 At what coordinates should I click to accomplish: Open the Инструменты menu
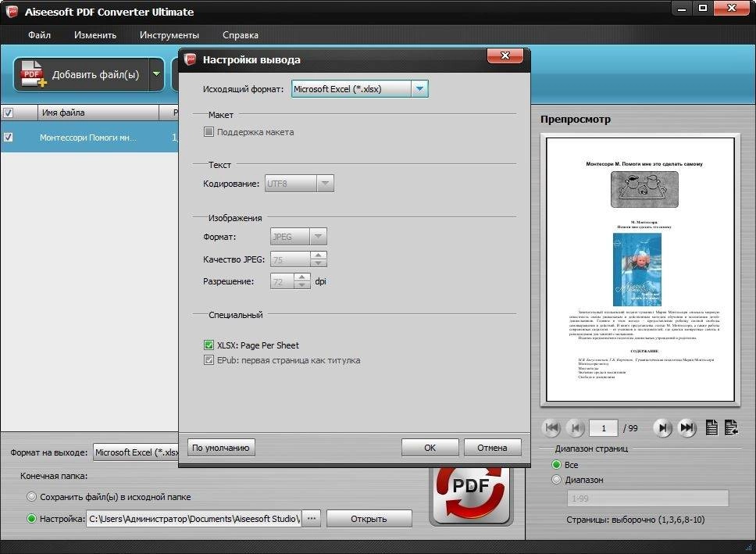[169, 34]
